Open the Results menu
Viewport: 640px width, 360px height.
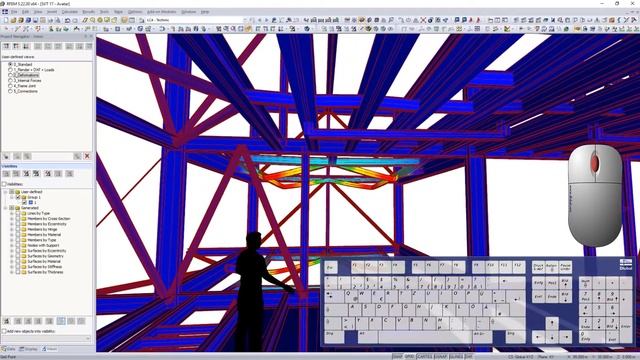(88, 12)
